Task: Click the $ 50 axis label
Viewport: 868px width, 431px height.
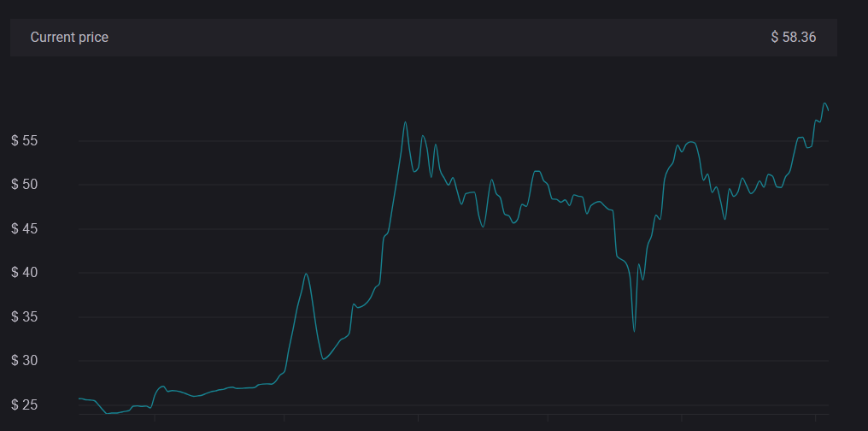Action: tap(25, 185)
